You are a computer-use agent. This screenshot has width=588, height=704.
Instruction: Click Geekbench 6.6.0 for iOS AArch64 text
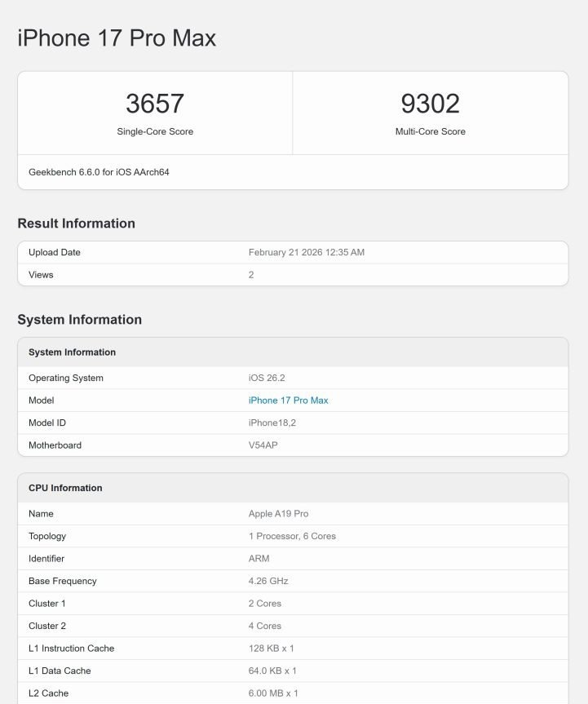click(x=99, y=172)
